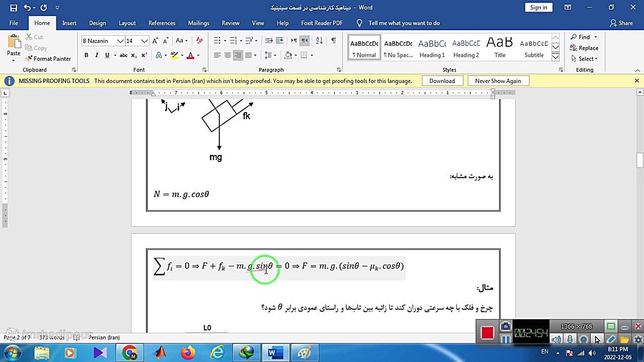The height and width of the screenshot is (362, 644).
Task: Toggle Underline formatting
Action: (x=107, y=55)
